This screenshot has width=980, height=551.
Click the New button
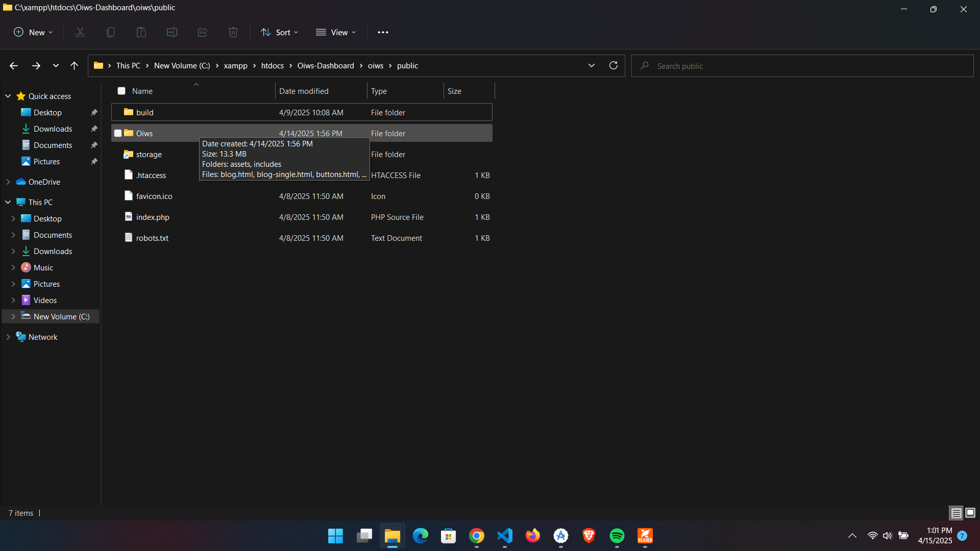(33, 32)
